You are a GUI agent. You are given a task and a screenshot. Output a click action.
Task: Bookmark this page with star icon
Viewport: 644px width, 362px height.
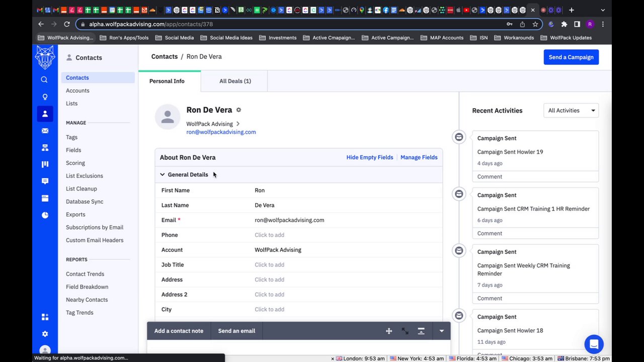point(535,24)
